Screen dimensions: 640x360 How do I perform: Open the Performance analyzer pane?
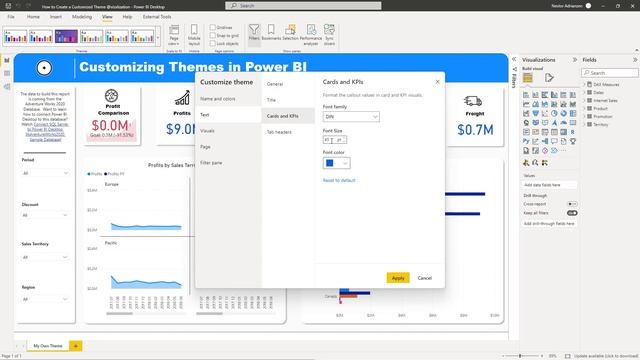311,34
